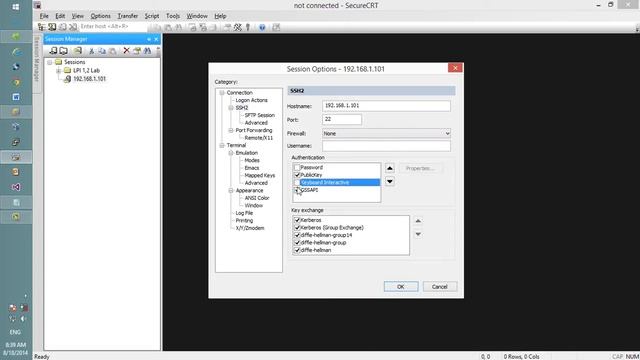Open Help via the blue question mark icon
640x360 pixels.
point(262,27)
